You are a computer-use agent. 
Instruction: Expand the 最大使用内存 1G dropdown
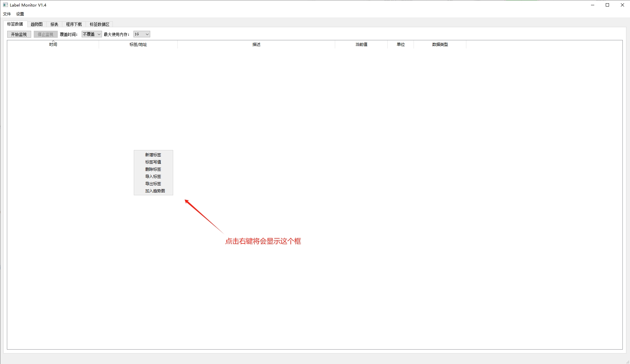[142, 34]
